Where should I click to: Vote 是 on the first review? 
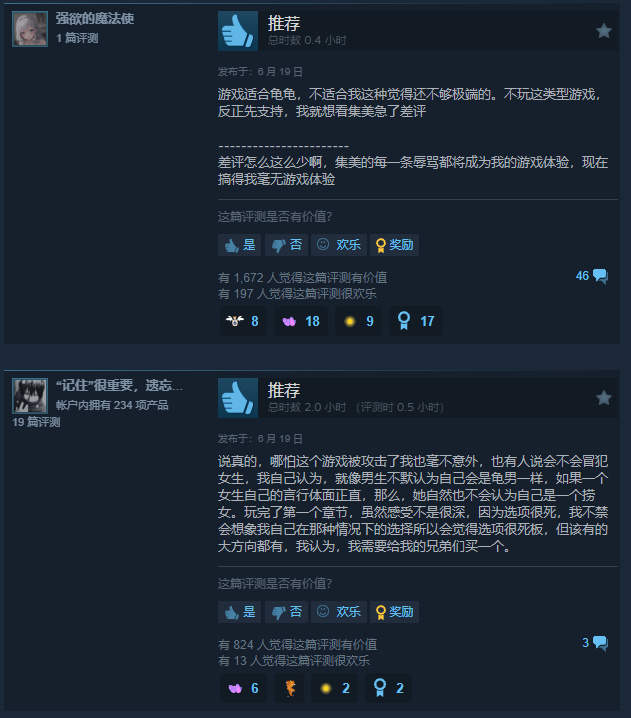(x=239, y=245)
